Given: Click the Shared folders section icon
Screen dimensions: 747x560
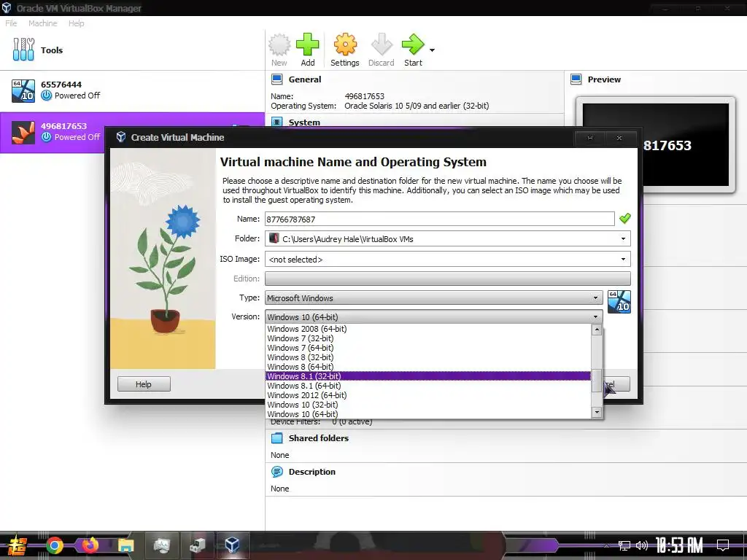Looking at the screenshot, I should [x=276, y=438].
